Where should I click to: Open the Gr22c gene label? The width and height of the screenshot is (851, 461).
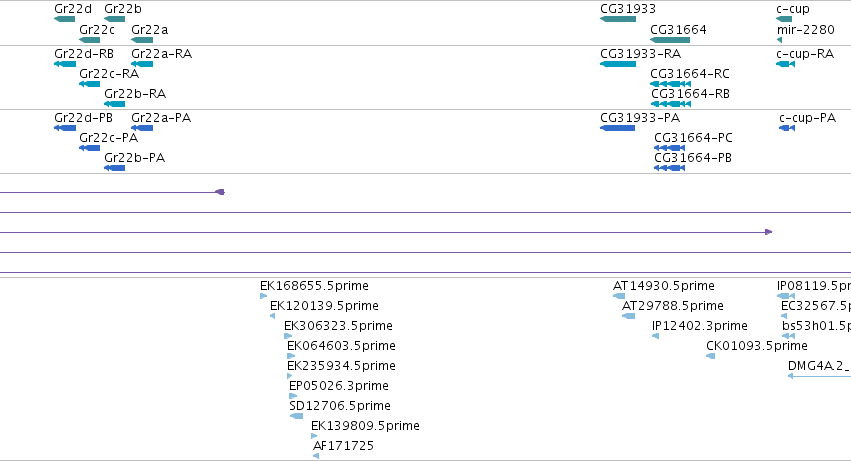[x=97, y=30]
